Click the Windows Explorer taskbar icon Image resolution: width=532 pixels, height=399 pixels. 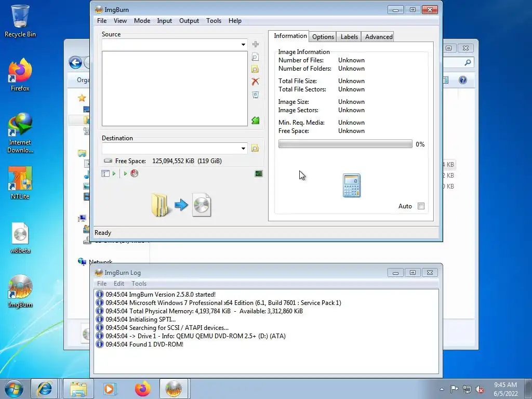78,389
